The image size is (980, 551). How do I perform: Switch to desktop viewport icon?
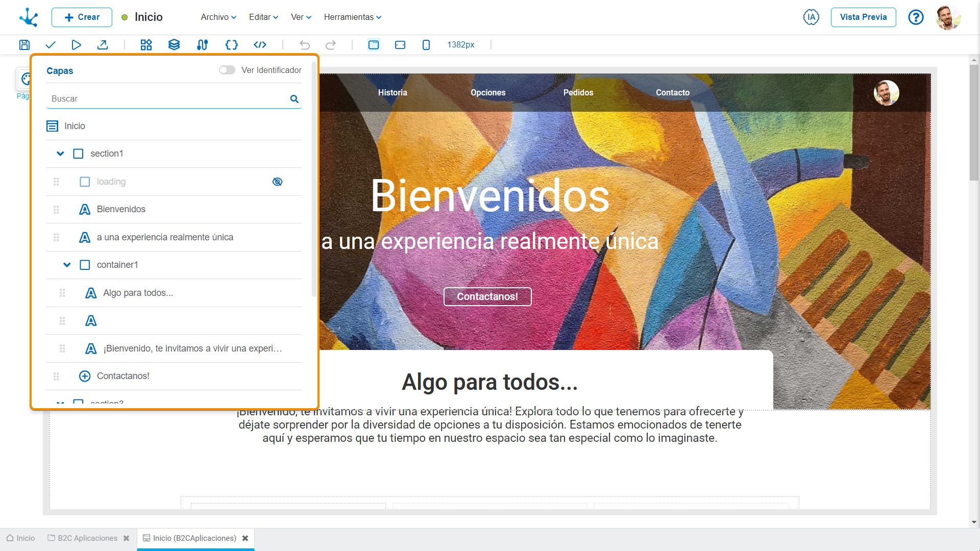tap(374, 45)
